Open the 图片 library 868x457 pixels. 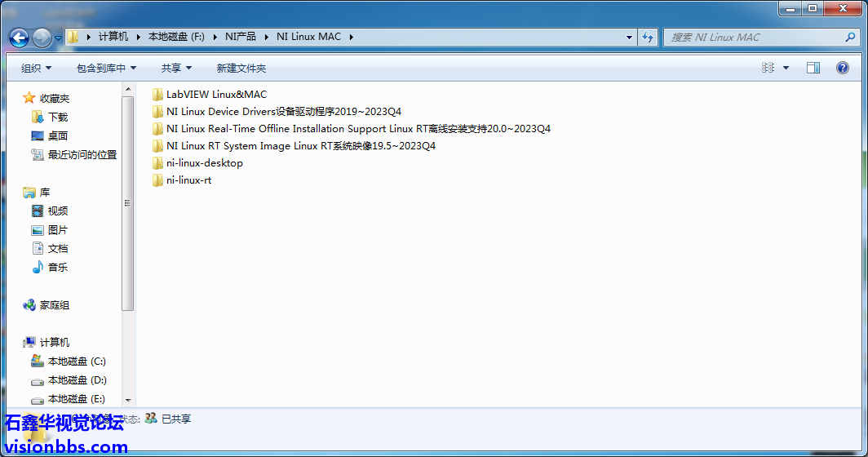(x=58, y=230)
